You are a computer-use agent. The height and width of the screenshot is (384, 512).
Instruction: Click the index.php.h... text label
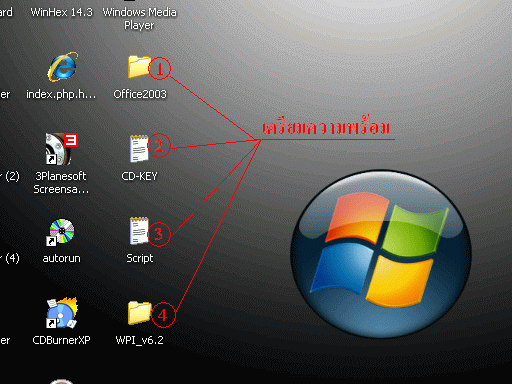pos(61,94)
